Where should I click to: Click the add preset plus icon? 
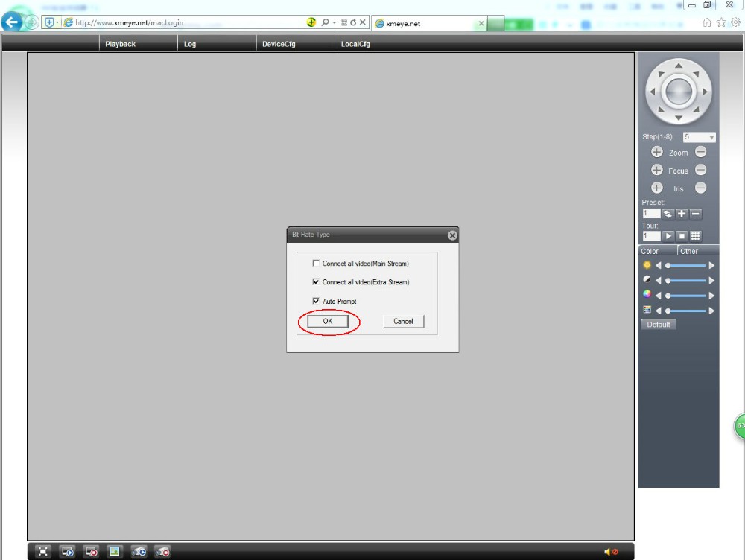coord(682,214)
